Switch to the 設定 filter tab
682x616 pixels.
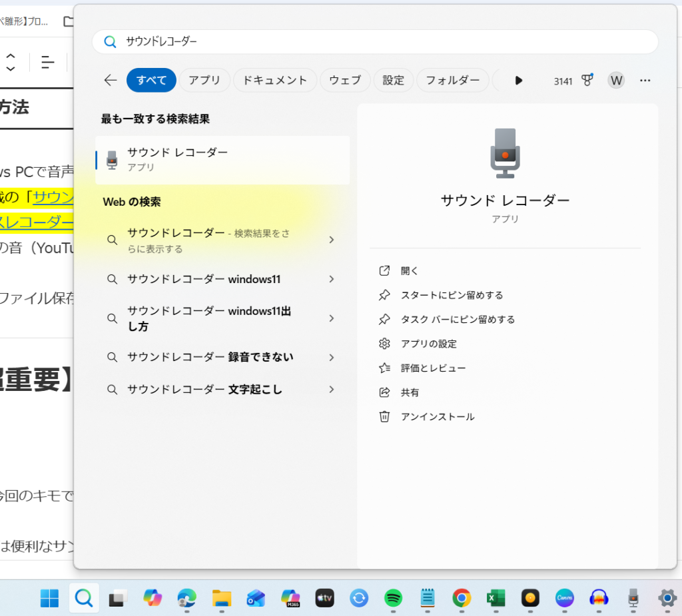[x=393, y=80]
